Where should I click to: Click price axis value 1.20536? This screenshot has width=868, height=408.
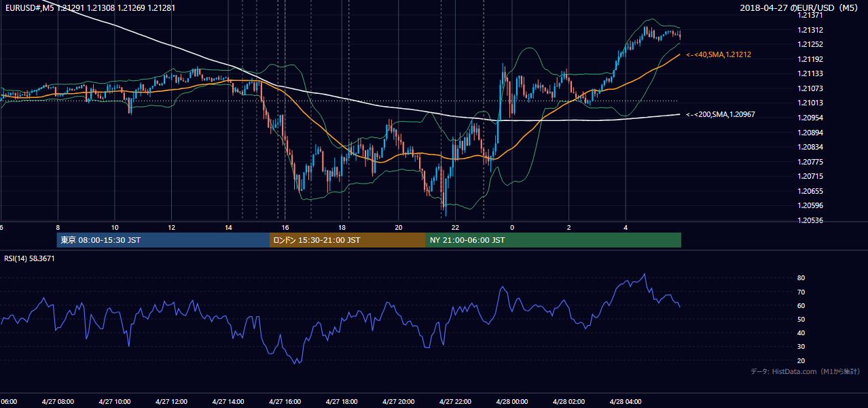tap(811, 220)
